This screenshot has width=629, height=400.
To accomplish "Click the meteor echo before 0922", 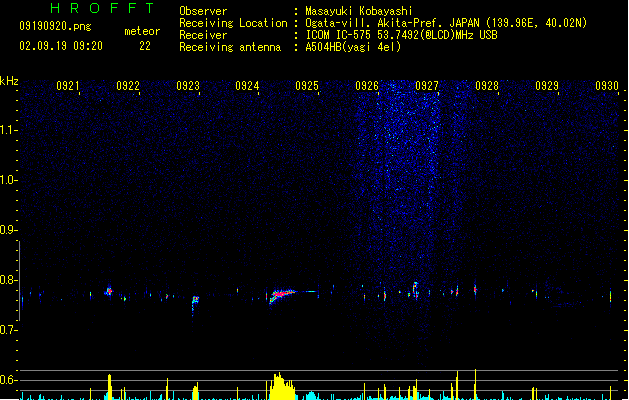I will (x=109, y=291).
